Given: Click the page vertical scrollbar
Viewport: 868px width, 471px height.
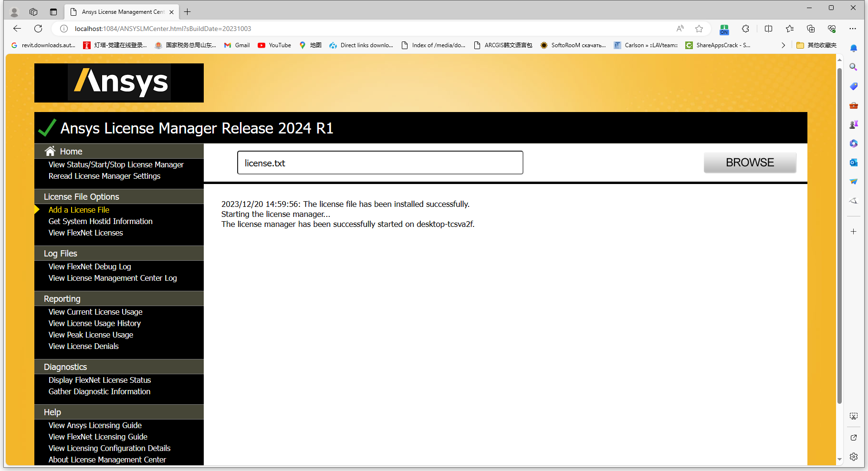Looking at the screenshot, I should coord(839,236).
